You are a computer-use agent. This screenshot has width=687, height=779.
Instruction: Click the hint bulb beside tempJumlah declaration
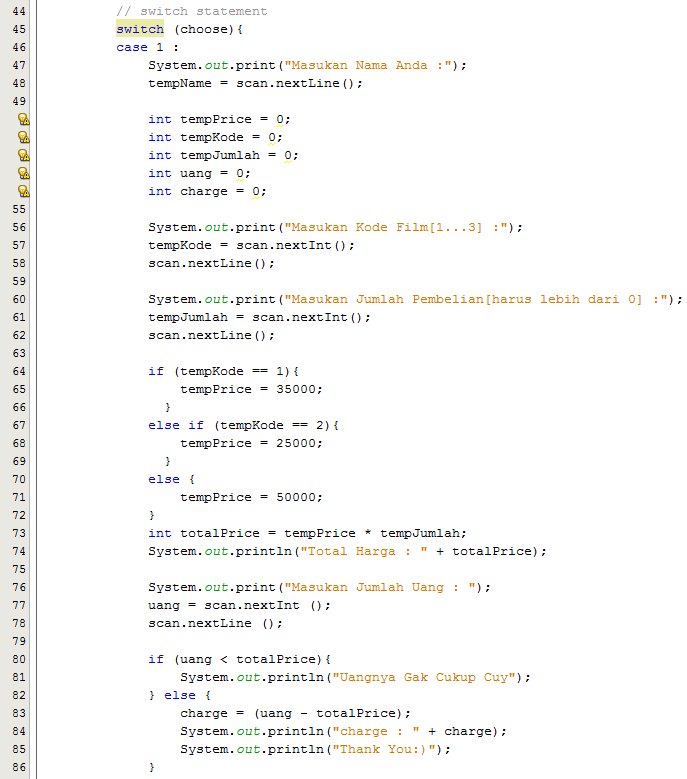coord(23,155)
